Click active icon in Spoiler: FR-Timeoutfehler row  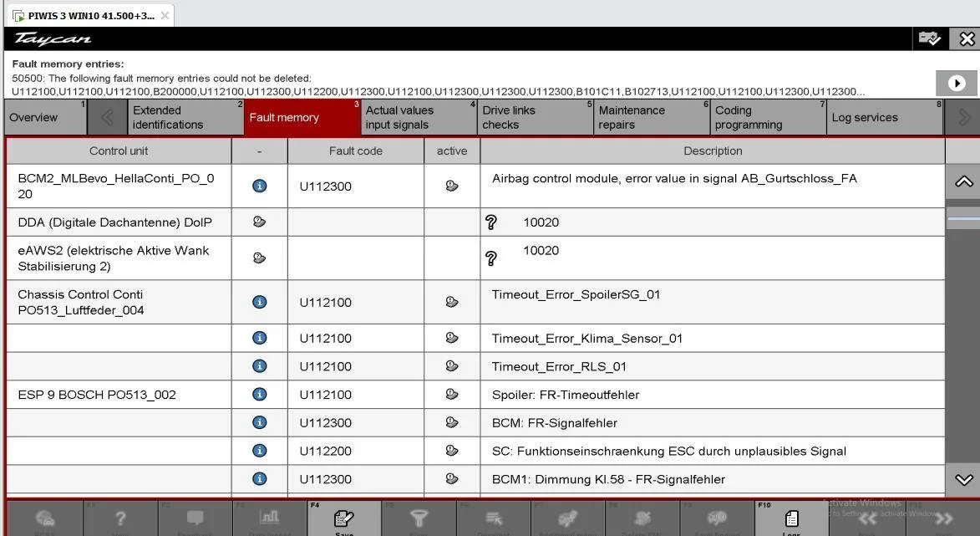click(x=452, y=394)
